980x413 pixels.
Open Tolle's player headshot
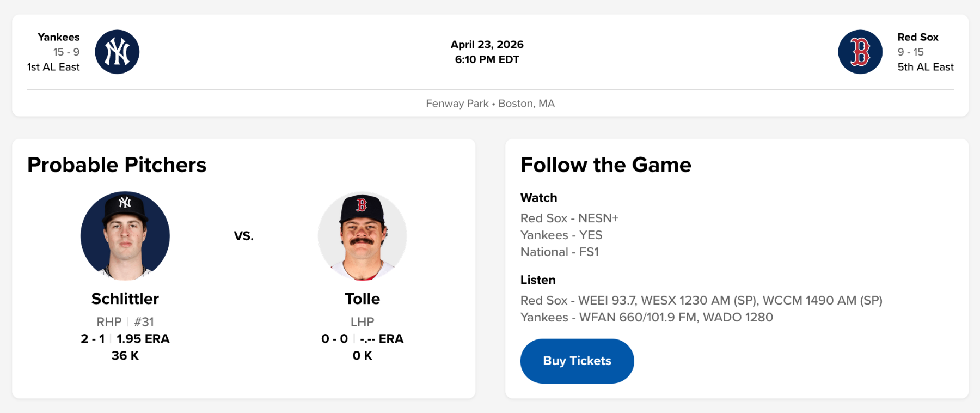pos(362,235)
